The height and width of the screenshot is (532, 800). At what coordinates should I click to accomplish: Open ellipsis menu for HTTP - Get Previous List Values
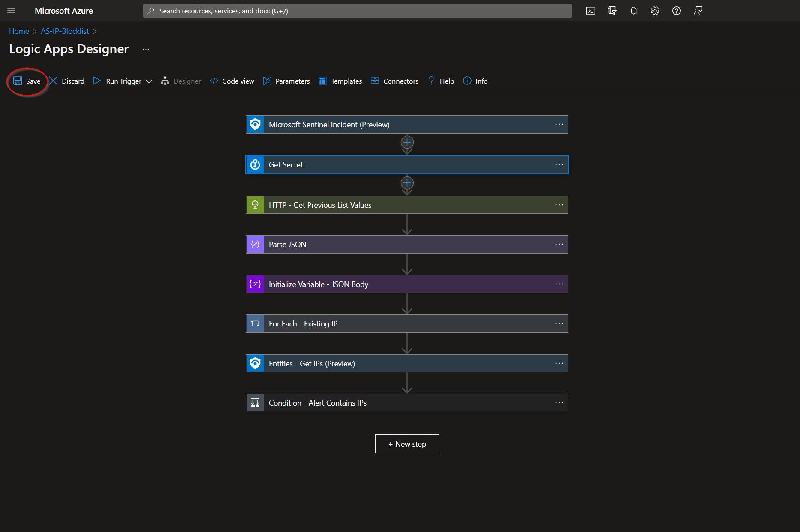click(x=559, y=205)
